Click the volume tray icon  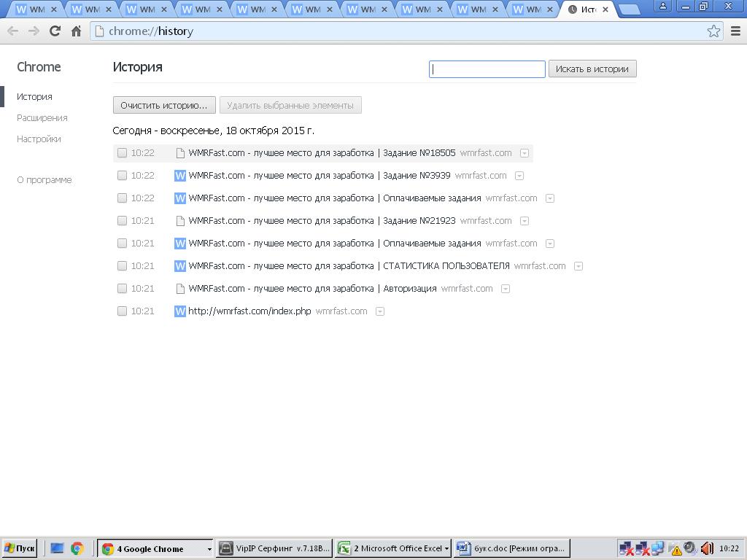[707, 548]
